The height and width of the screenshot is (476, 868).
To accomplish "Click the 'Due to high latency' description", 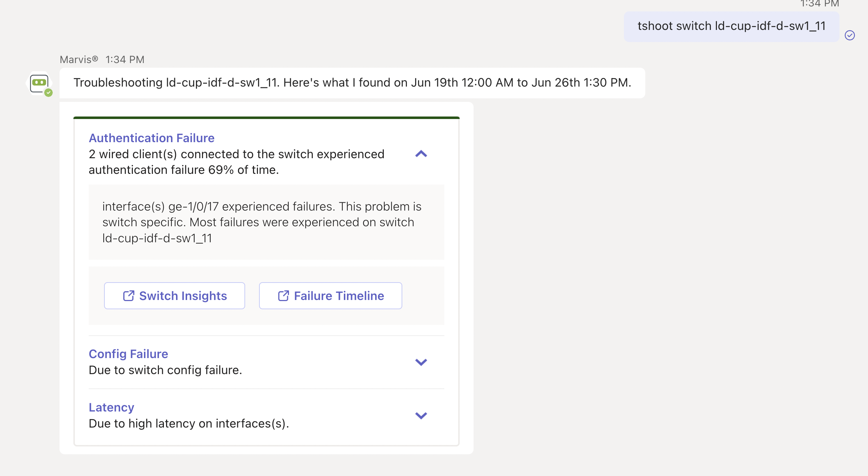I will click(189, 424).
